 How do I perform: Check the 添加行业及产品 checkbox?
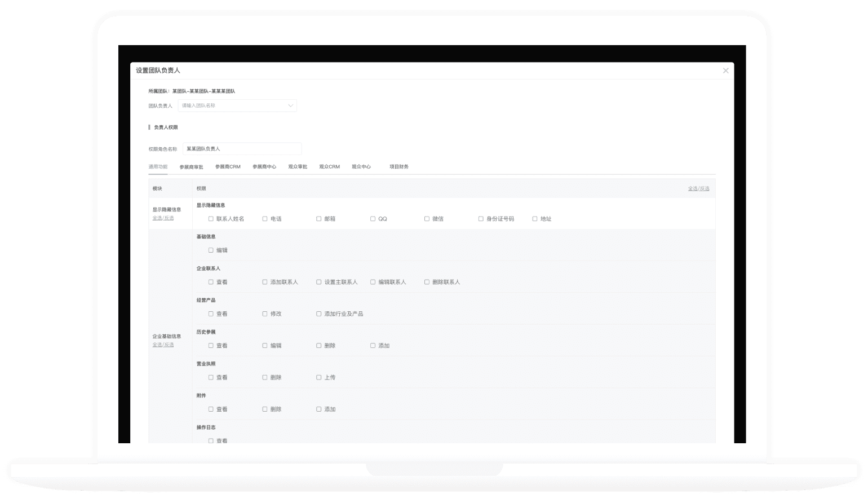318,314
